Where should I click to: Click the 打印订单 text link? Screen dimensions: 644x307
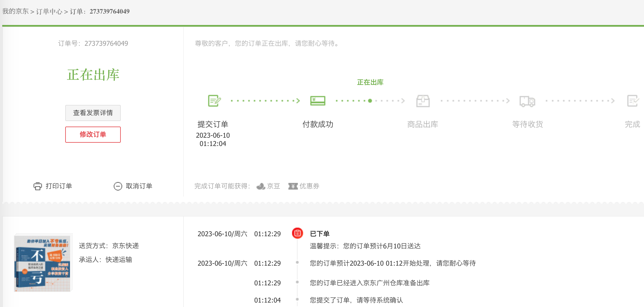coord(59,186)
